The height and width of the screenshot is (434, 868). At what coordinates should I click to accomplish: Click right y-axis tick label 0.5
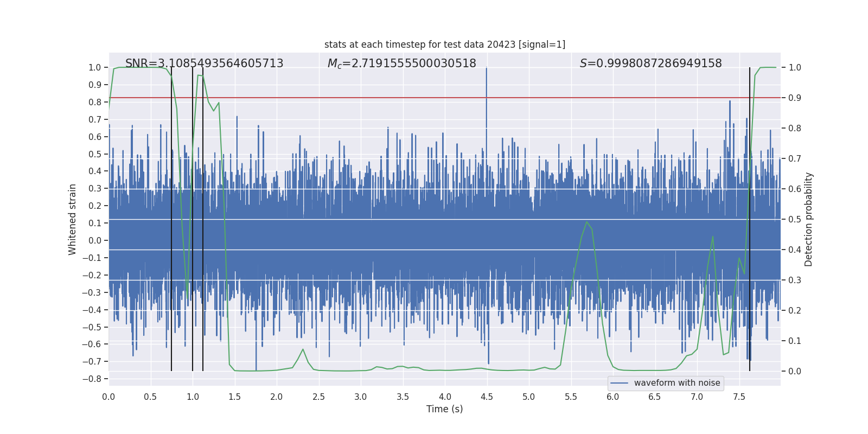[x=795, y=220]
